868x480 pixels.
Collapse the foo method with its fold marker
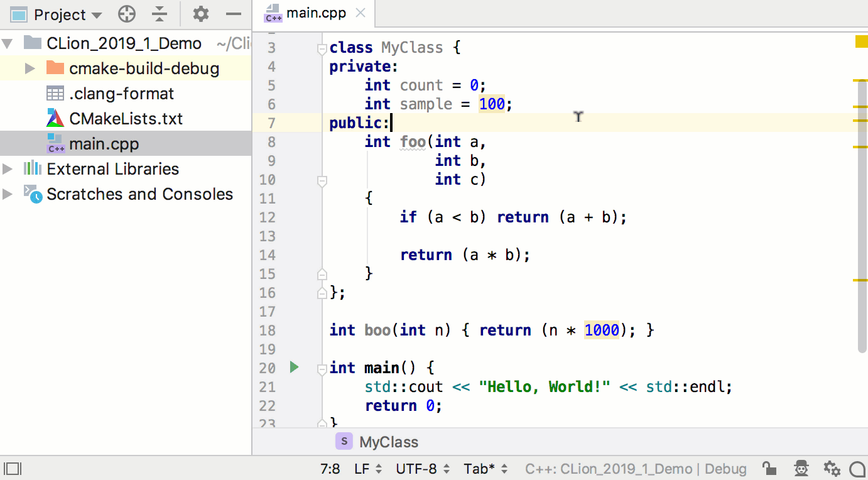click(322, 182)
